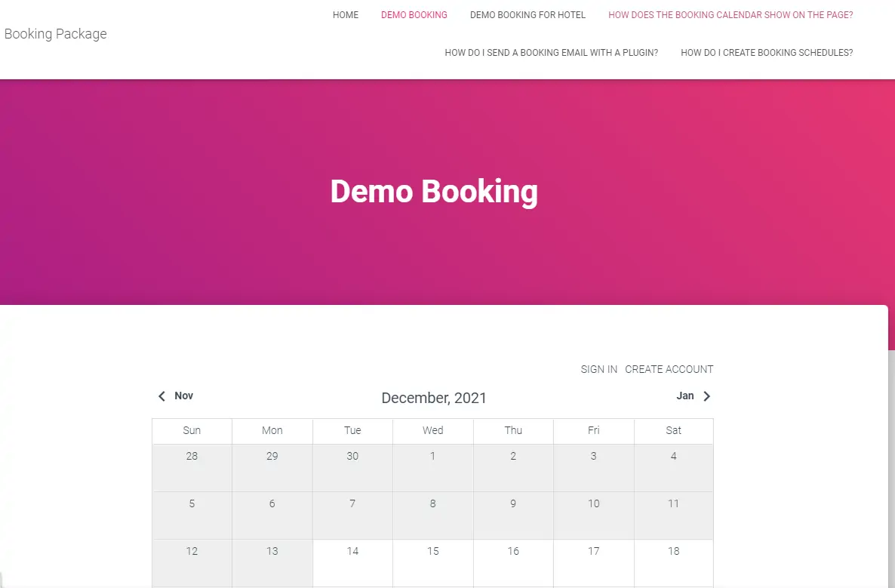Open 'How does the booking calendar show' link
The image size is (895, 588).
pyautogui.click(x=730, y=15)
